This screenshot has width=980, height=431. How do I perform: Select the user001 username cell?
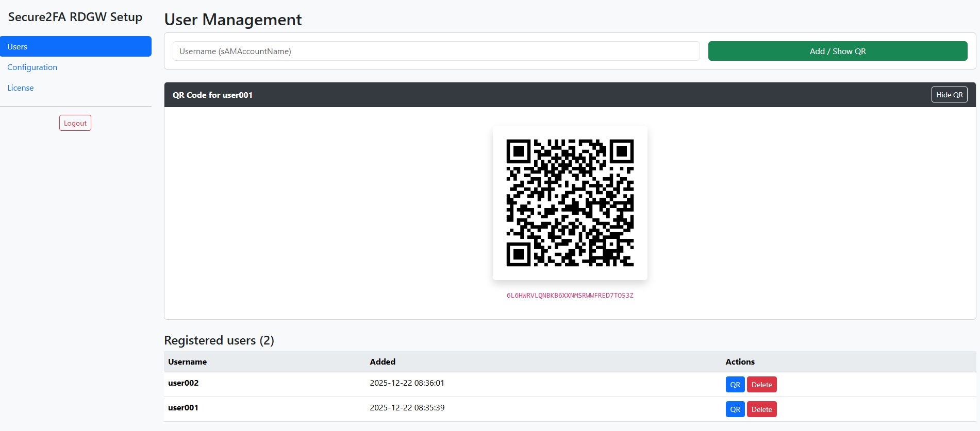tap(183, 408)
